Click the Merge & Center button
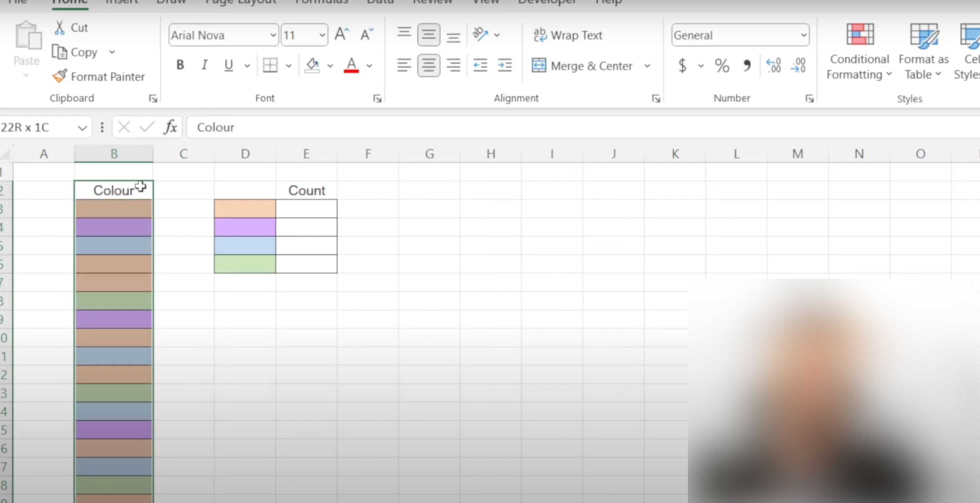This screenshot has height=503, width=980. point(582,66)
